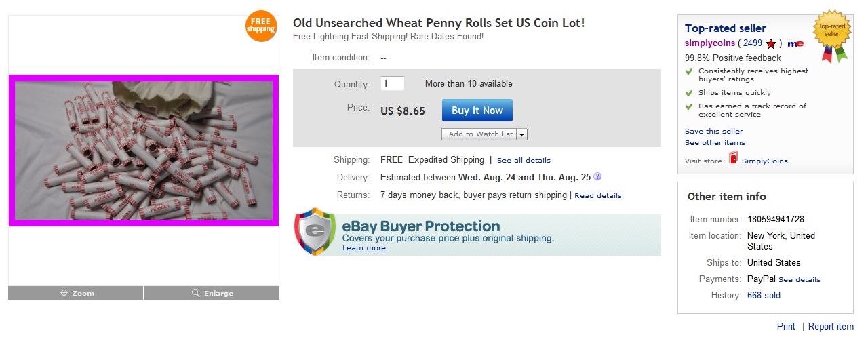Click the orange FREE shipping badge
Viewport: 868px width, 339px height.
pos(261,26)
